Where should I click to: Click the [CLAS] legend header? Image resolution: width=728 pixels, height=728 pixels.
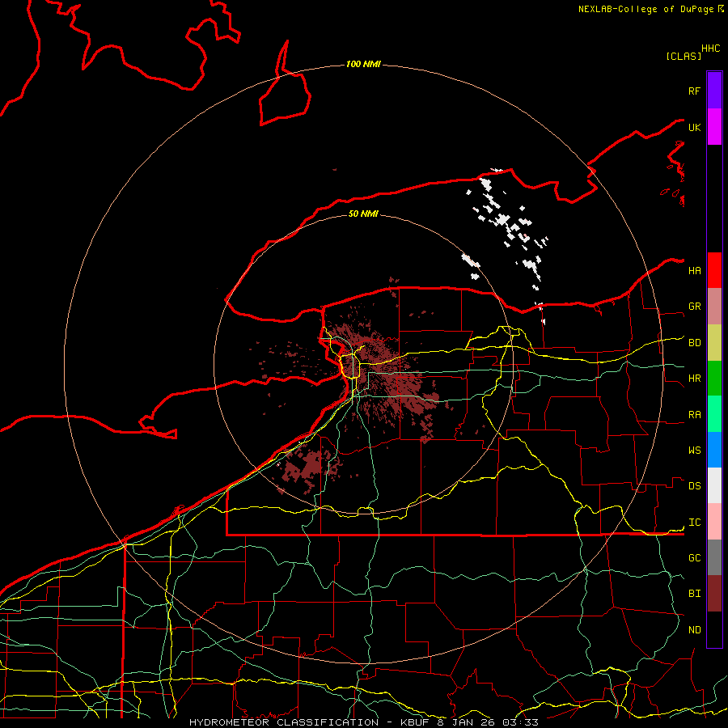[x=684, y=56]
